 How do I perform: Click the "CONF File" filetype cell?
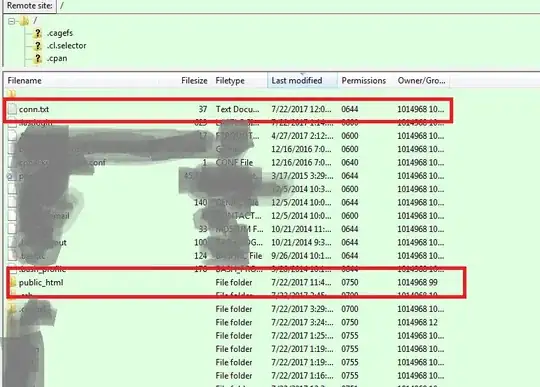point(235,163)
